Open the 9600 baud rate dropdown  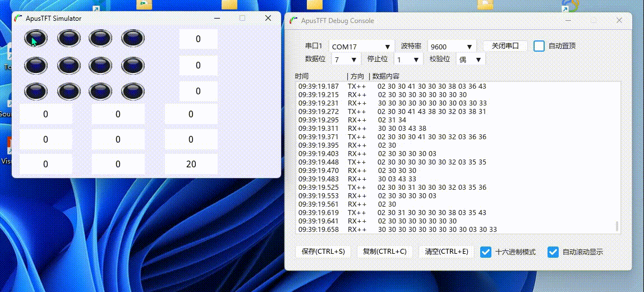[452, 47]
